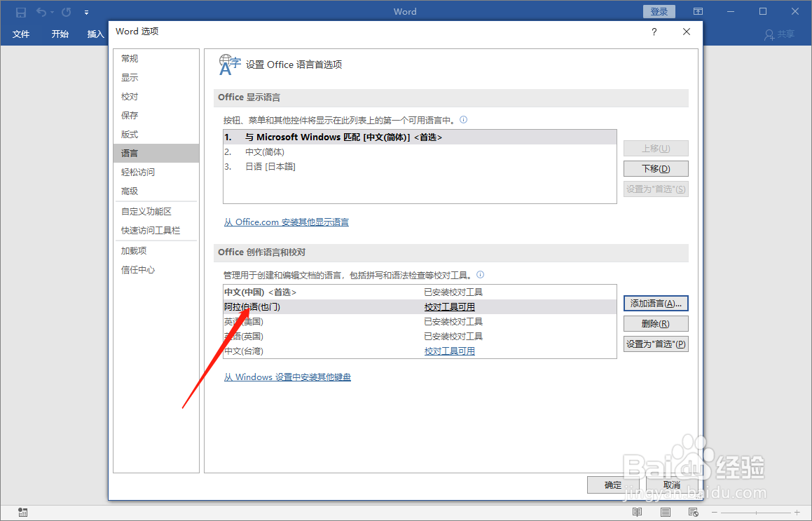Click the zoom out minus button
Viewport: 812px width, 521px height.
click(x=714, y=513)
